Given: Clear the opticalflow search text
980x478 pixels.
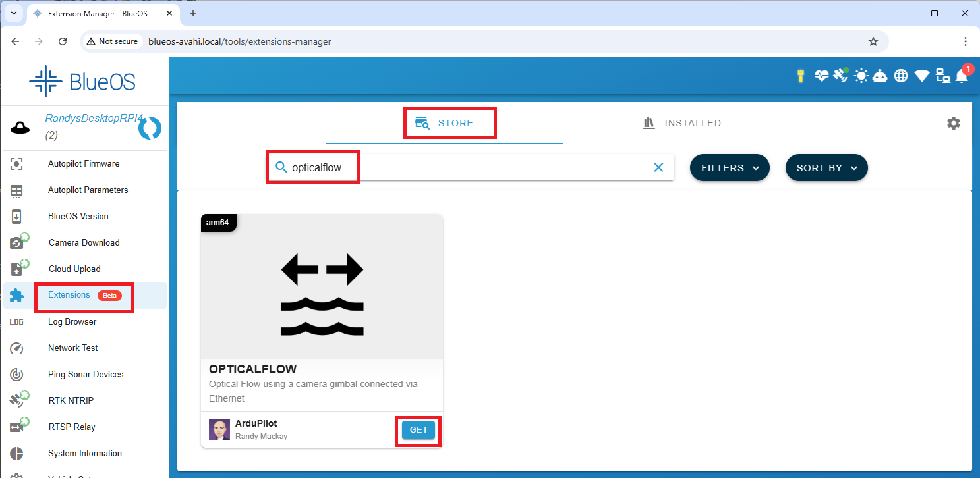Looking at the screenshot, I should click(658, 167).
